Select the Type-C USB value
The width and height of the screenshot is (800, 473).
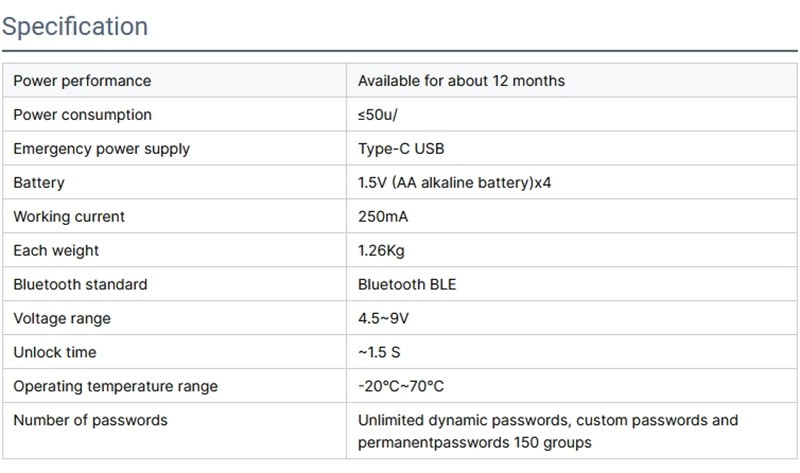(x=401, y=149)
